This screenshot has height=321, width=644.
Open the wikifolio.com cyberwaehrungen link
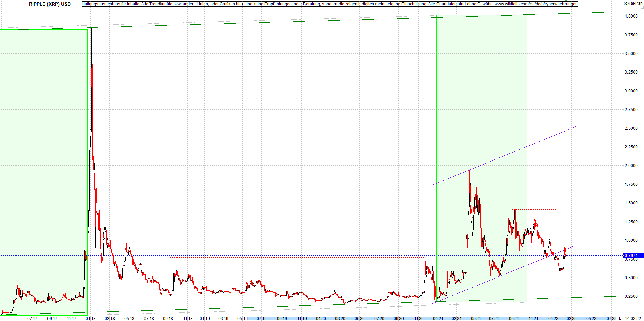(536, 4)
